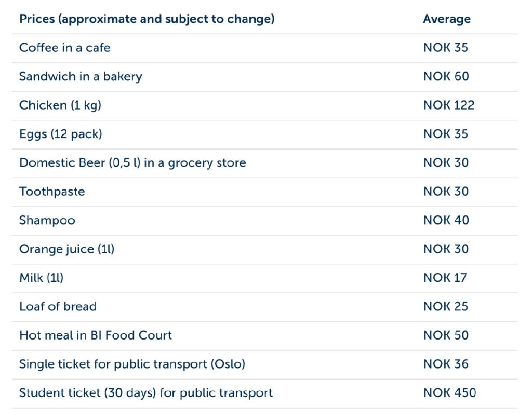Image resolution: width=532 pixels, height=420 pixels.
Task: Click the "Shampoo" item
Action: click(47, 220)
